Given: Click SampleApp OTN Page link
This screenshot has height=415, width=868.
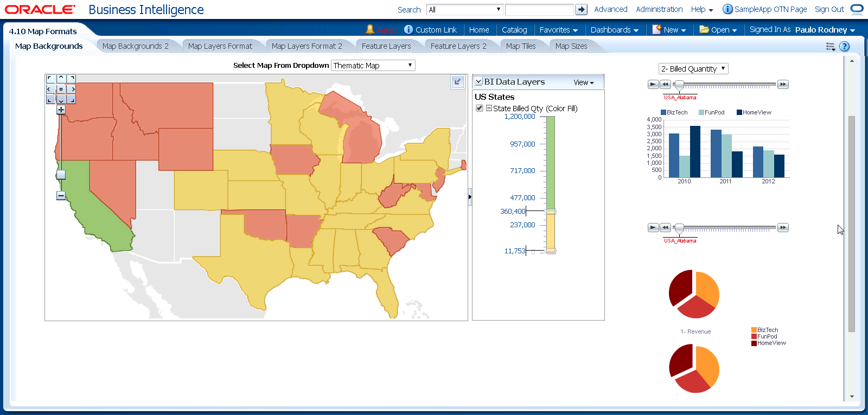Looking at the screenshot, I should pyautogui.click(x=770, y=9).
